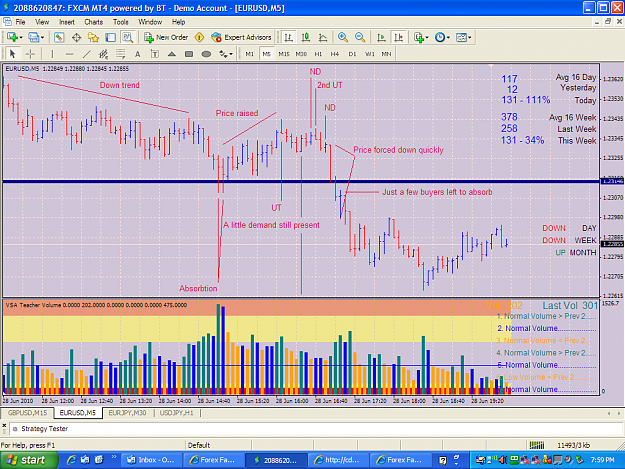625x469 pixels.
Task: Switch to M30 timeframe
Action: 301,54
